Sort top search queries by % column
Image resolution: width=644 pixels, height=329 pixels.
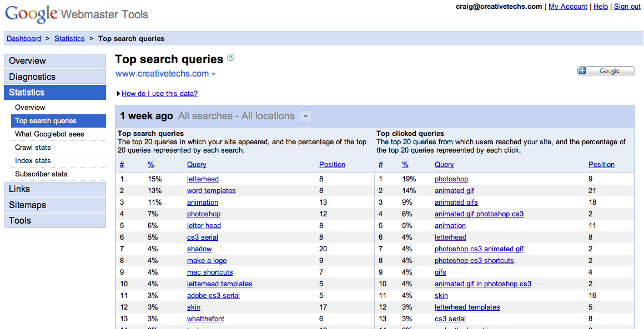151,164
